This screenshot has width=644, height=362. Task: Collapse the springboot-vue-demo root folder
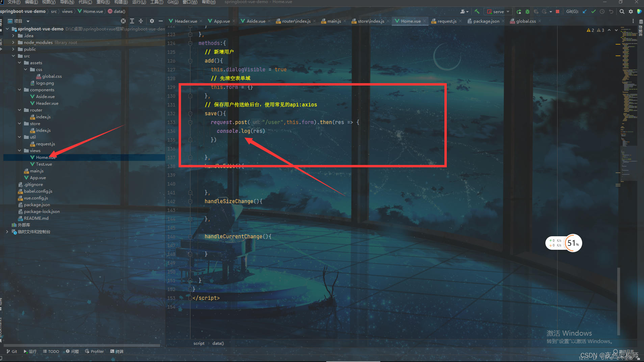7,29
